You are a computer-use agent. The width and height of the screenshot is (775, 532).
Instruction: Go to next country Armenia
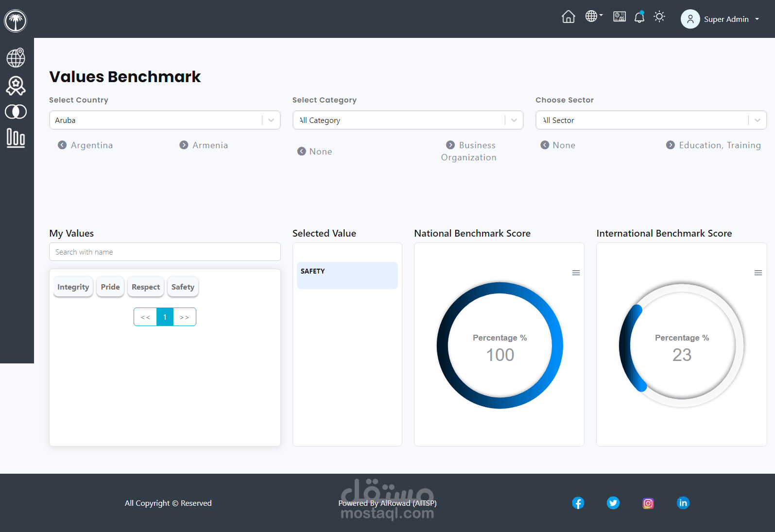click(x=204, y=145)
